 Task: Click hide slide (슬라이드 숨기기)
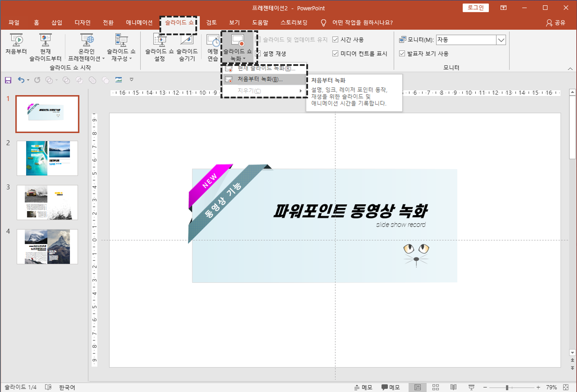coord(187,48)
